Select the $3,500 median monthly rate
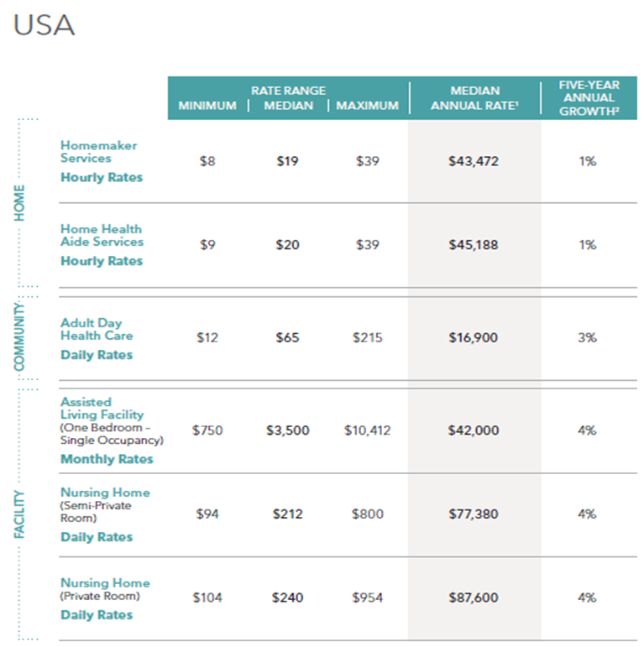Image resolution: width=644 pixels, height=647 pixels. pos(287,430)
